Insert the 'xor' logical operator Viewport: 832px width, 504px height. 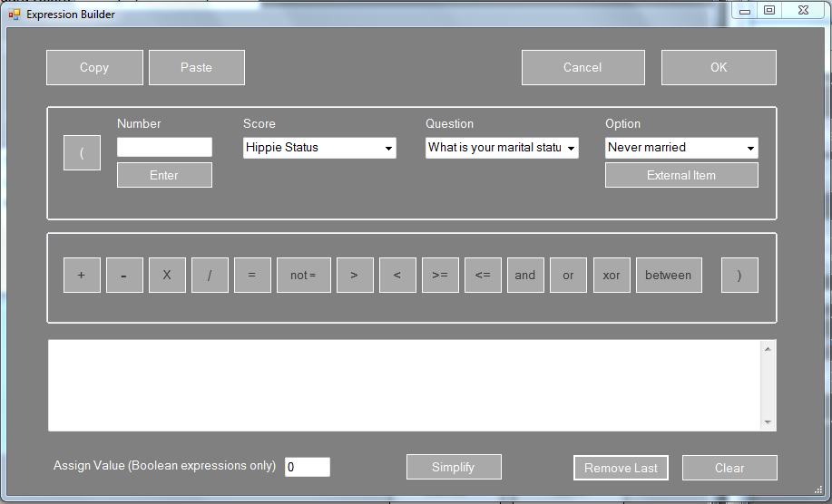612,276
